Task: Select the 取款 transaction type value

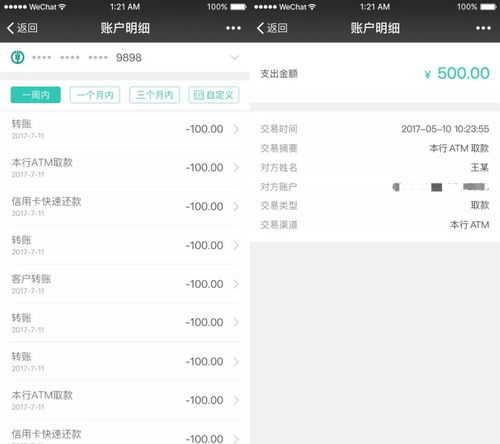Action: pyautogui.click(x=480, y=205)
